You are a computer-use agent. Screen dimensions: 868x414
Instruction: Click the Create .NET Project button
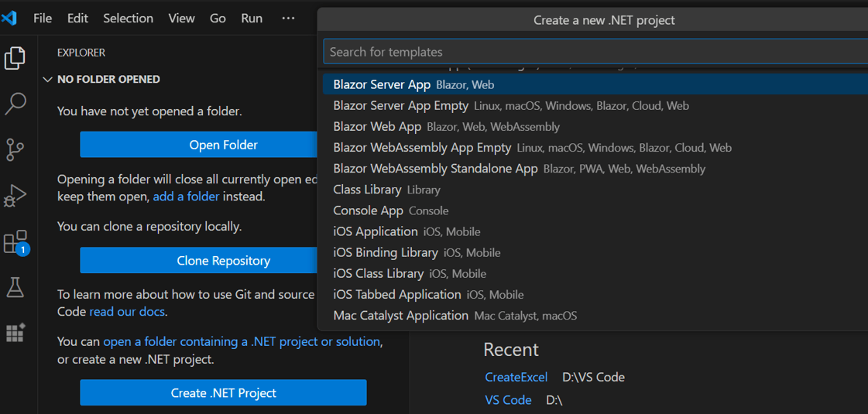point(223,393)
